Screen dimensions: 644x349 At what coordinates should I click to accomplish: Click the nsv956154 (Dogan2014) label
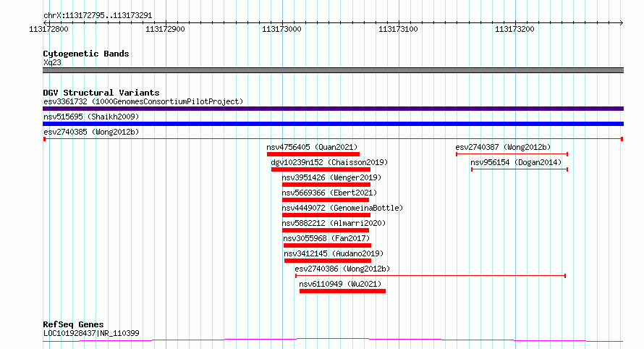516,162
